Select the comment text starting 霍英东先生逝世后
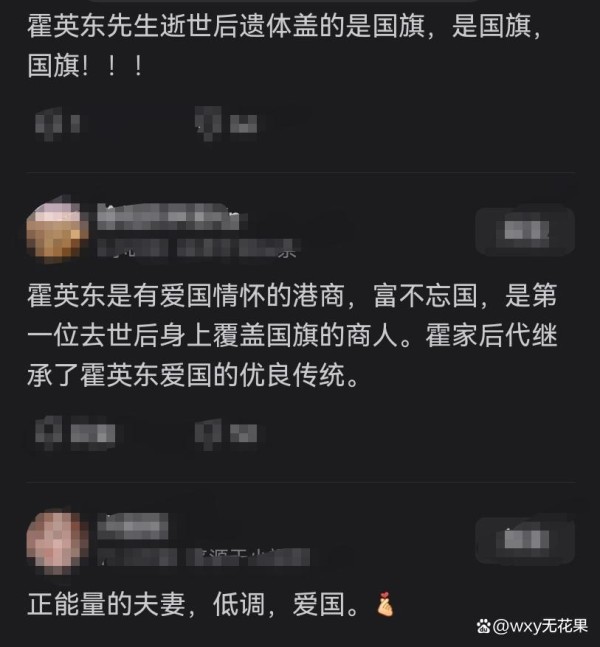The width and height of the screenshot is (600, 647). (x=286, y=46)
